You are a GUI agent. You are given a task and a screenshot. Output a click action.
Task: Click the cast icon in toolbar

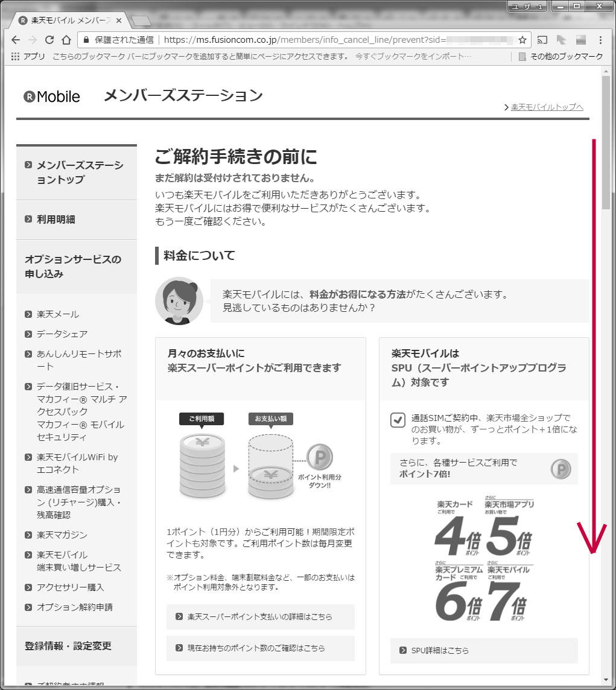click(542, 40)
